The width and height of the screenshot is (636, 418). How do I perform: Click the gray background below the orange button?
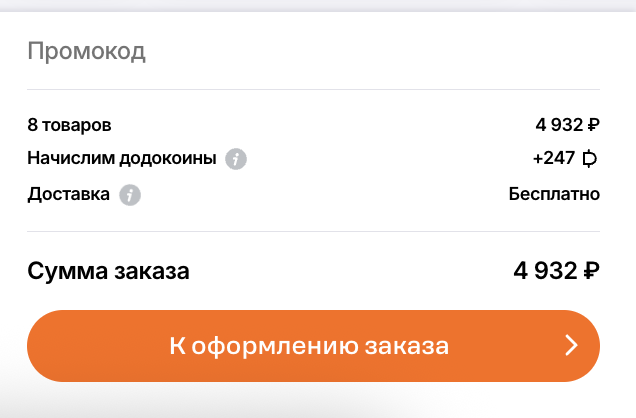312,405
